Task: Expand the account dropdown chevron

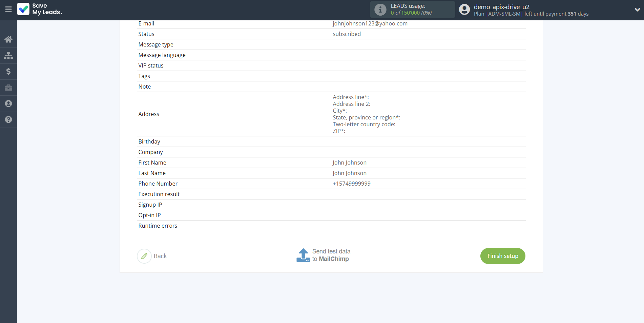Action: [x=637, y=9]
